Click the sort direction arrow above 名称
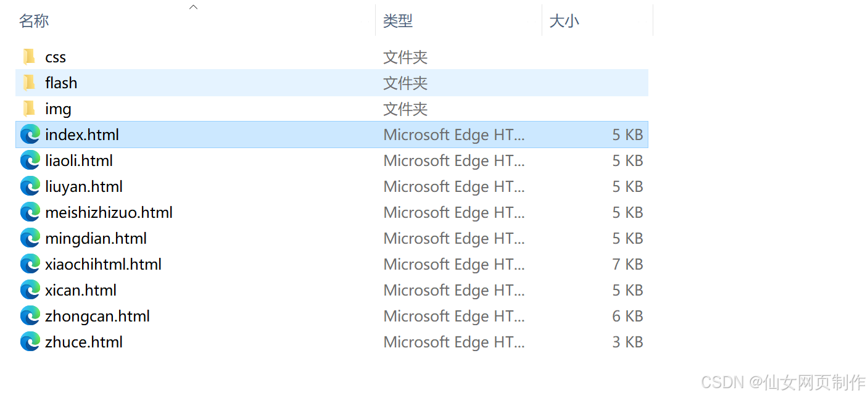Image resolution: width=868 pixels, height=398 pixels. pos(193,6)
